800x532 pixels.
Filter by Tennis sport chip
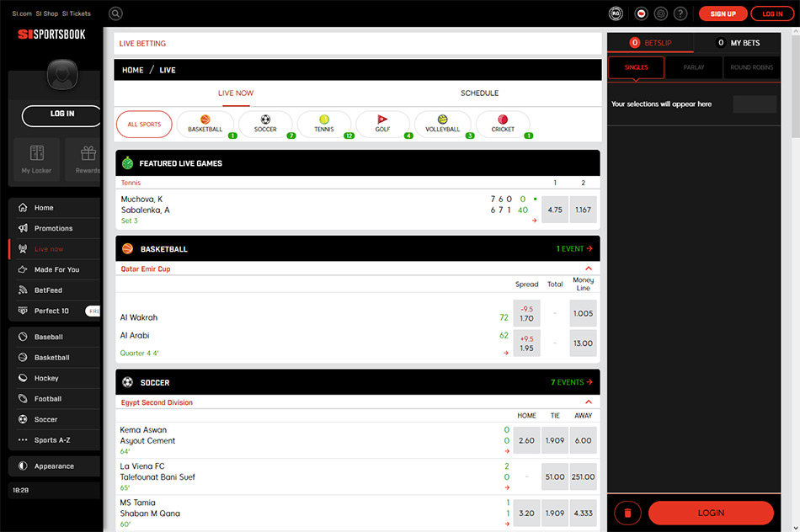[324, 125]
